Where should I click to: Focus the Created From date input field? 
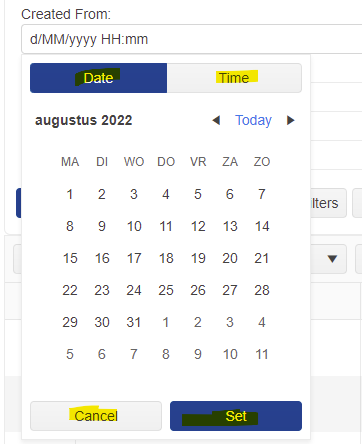[192, 39]
